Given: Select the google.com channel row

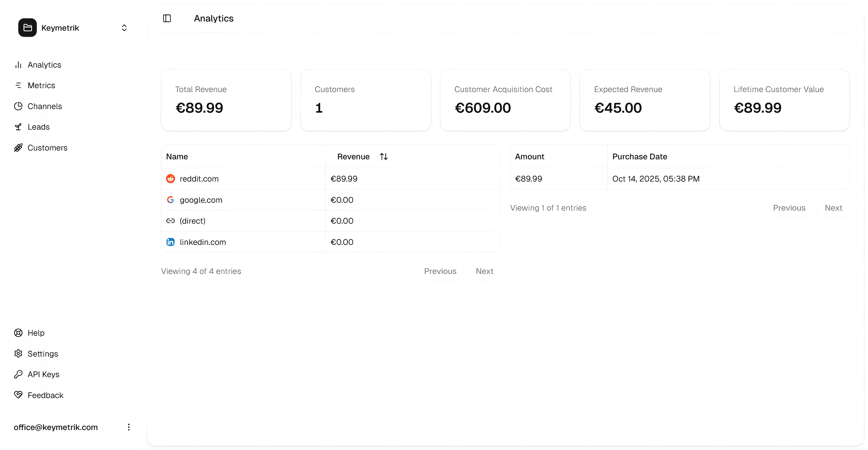Looking at the screenshot, I should pos(201,200).
